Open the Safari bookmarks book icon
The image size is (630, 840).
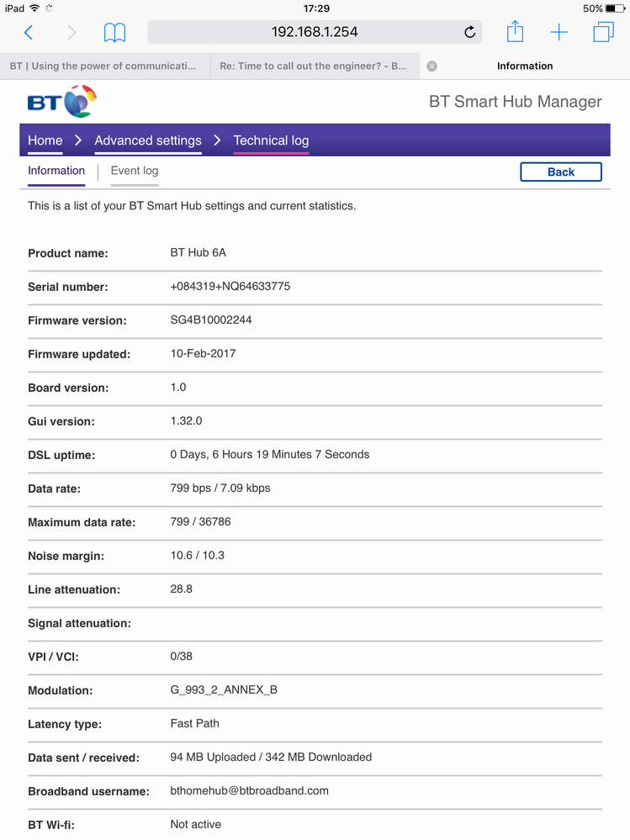tap(114, 33)
